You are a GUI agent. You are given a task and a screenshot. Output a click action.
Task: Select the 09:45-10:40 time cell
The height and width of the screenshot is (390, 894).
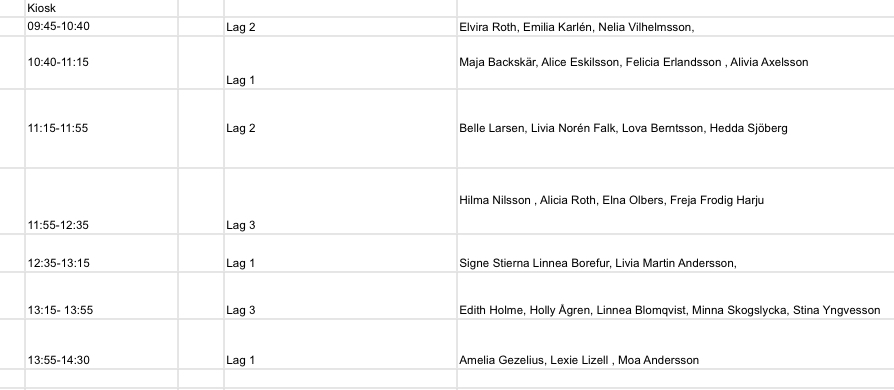pyautogui.click(x=101, y=27)
